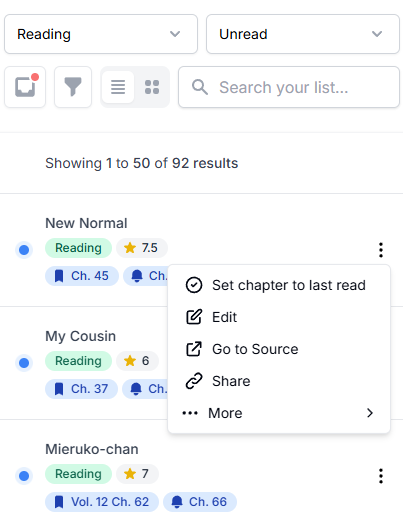403x526 pixels.
Task: Open the Unread filter dropdown
Action: point(303,34)
